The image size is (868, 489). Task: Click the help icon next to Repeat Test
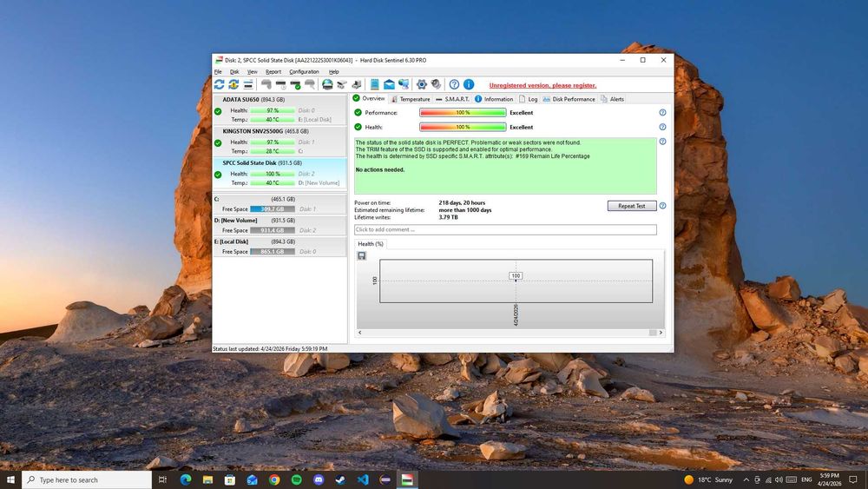[662, 206]
